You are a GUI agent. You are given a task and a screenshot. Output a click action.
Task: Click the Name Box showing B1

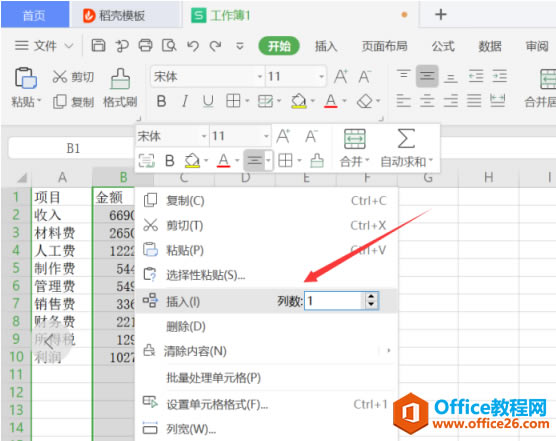click(73, 148)
